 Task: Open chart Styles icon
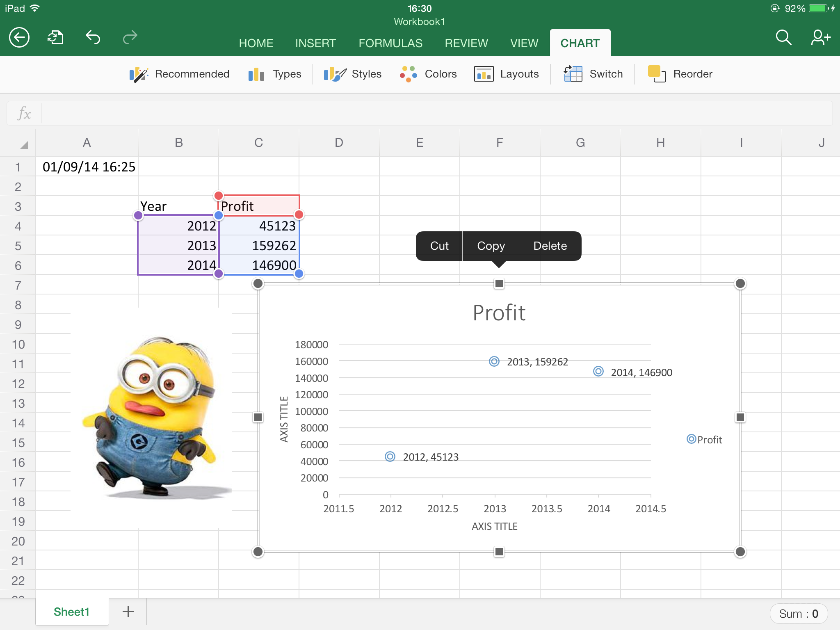(x=335, y=74)
